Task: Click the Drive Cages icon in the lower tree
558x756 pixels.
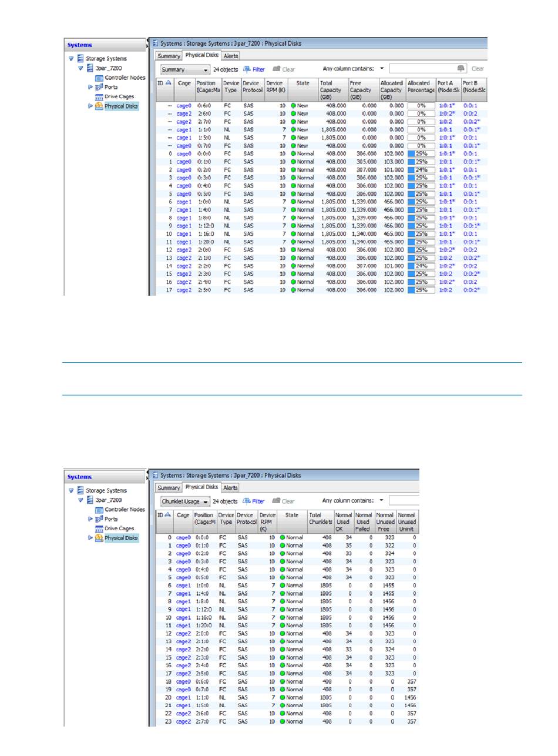Action: (x=99, y=528)
